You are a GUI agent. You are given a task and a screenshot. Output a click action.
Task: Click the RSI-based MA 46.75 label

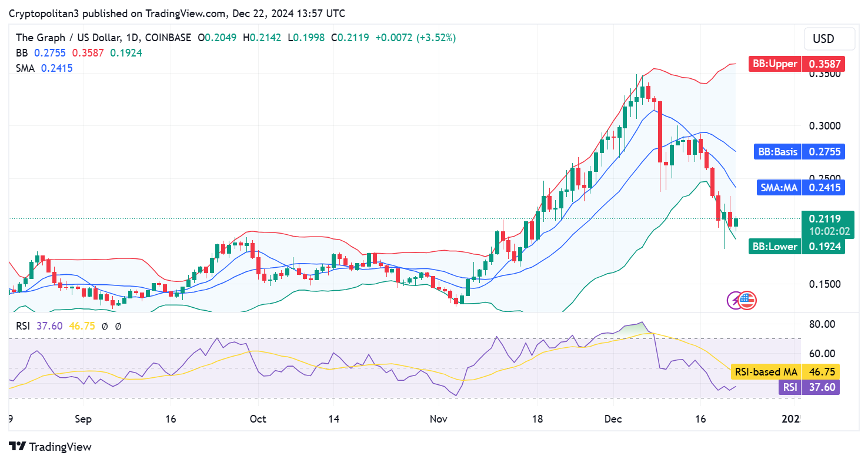click(x=784, y=372)
